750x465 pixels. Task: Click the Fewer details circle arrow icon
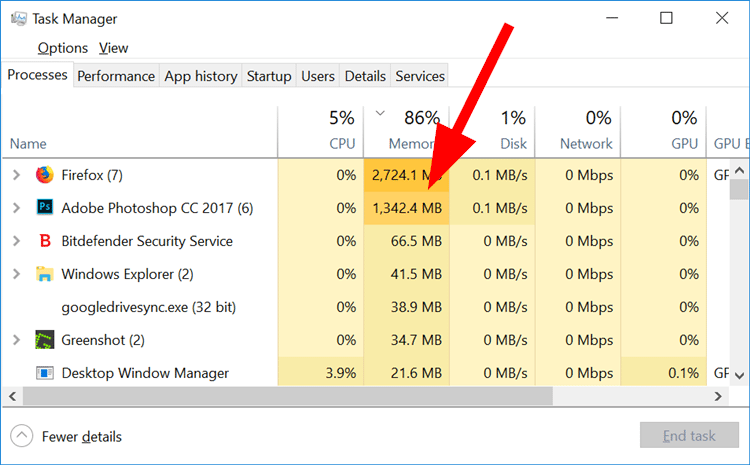point(22,436)
